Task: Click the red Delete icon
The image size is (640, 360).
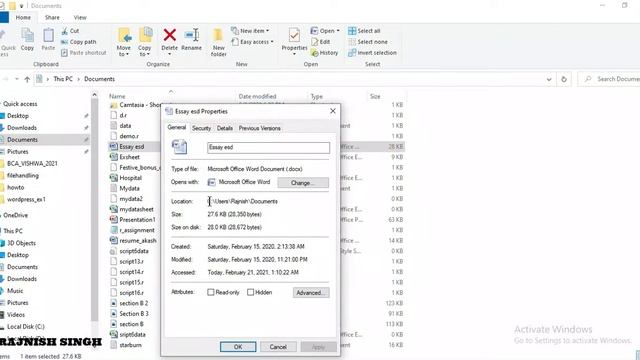Action: pyautogui.click(x=169, y=35)
